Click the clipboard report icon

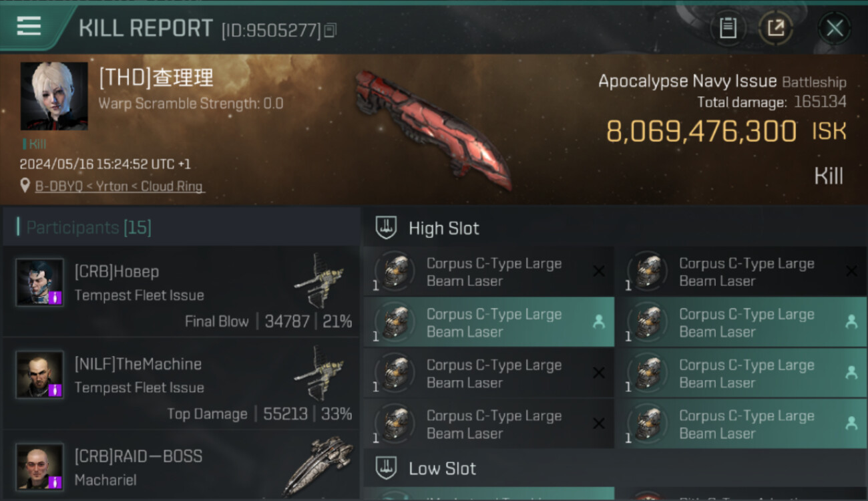(728, 28)
